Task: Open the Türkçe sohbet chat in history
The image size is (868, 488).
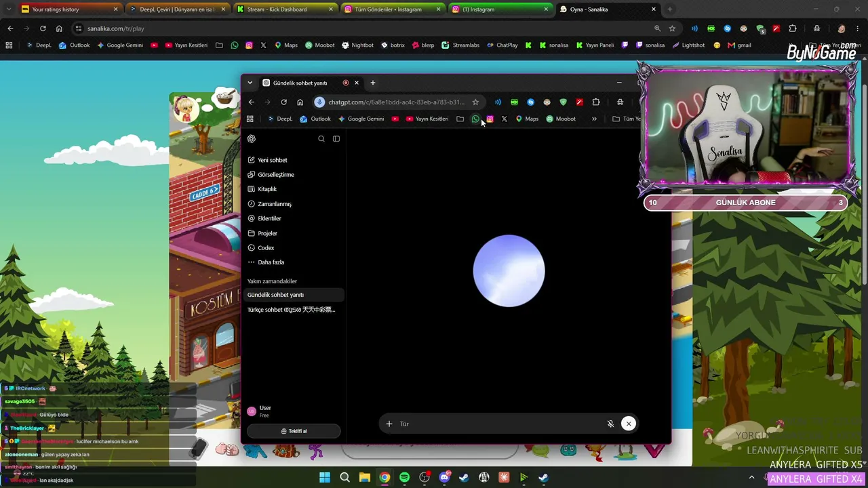Action: tap(295, 310)
